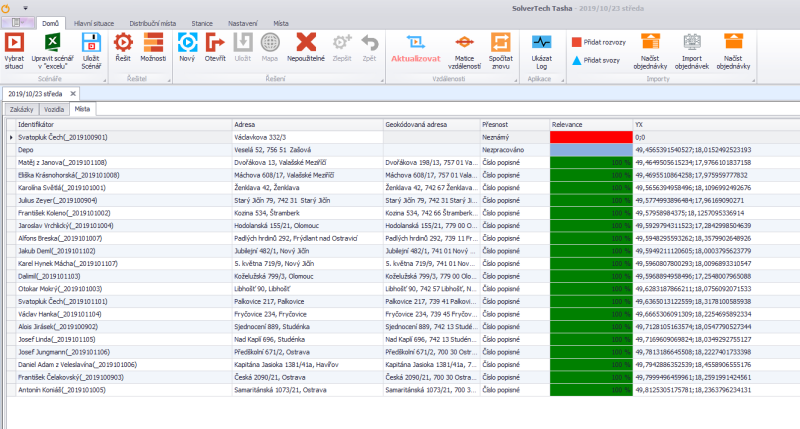Click Přidat rozvozy red square
Screen dimensions: 800x429
(577, 42)
